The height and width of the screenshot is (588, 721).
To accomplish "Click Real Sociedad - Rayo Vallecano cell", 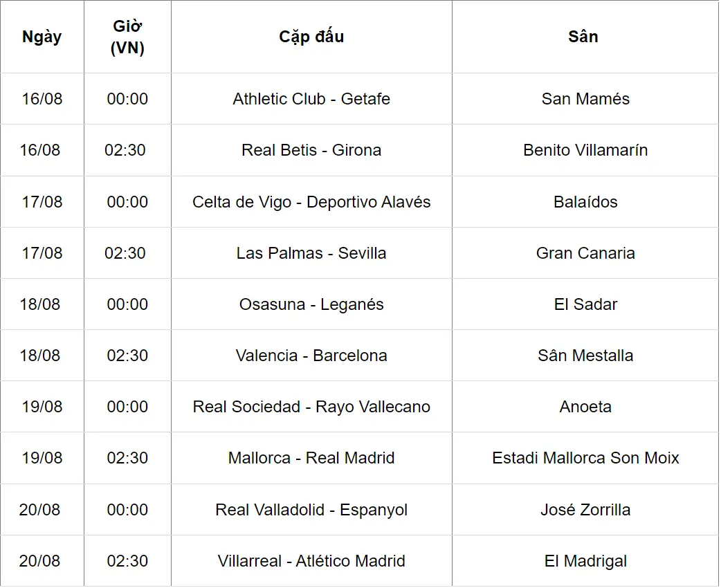I will [x=311, y=407].
